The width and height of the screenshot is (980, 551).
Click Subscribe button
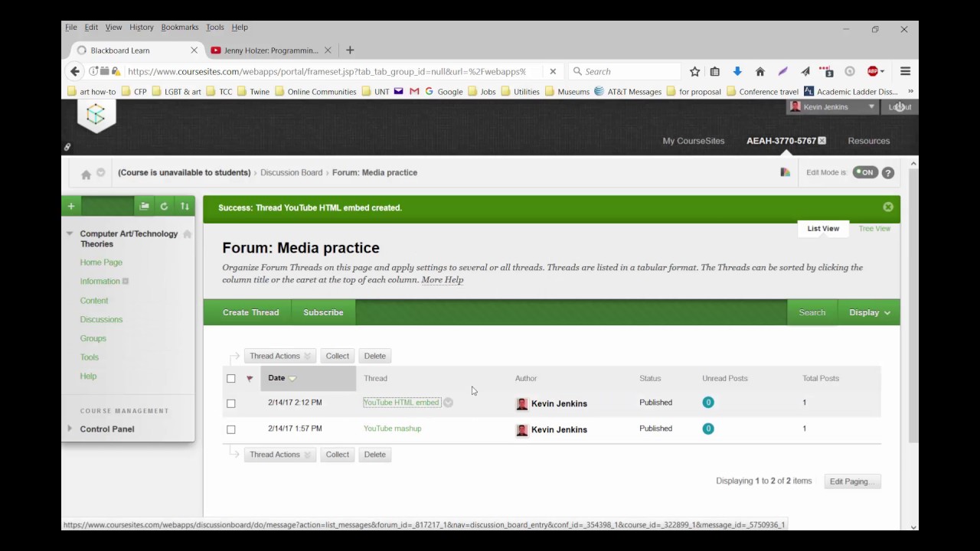[323, 312]
